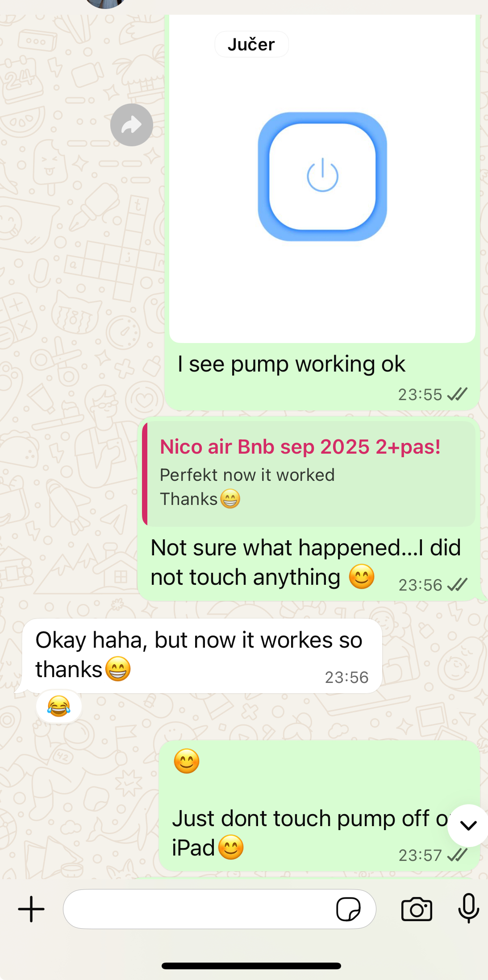488x980 pixels.
Task: Tap the read receipt ticks at 23:55
Action: pos(457,394)
